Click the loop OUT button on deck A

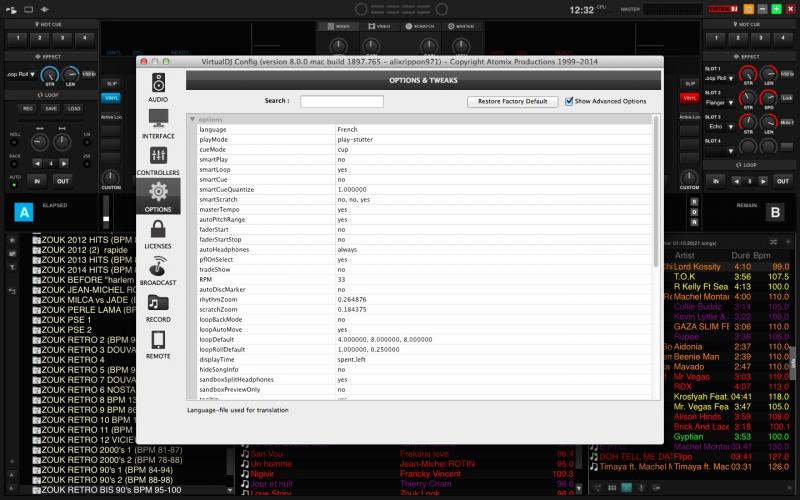point(63,181)
